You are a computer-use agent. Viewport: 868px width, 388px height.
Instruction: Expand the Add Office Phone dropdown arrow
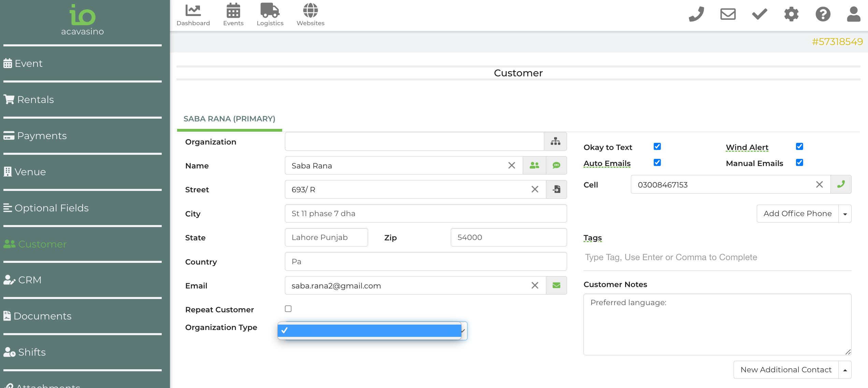point(845,214)
